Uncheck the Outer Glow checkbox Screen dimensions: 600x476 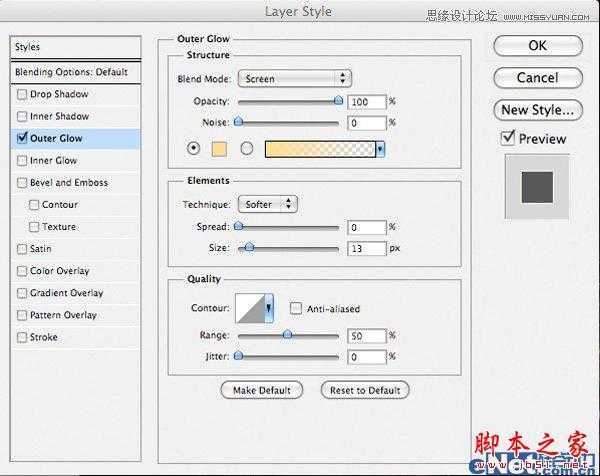pyautogui.click(x=22, y=138)
